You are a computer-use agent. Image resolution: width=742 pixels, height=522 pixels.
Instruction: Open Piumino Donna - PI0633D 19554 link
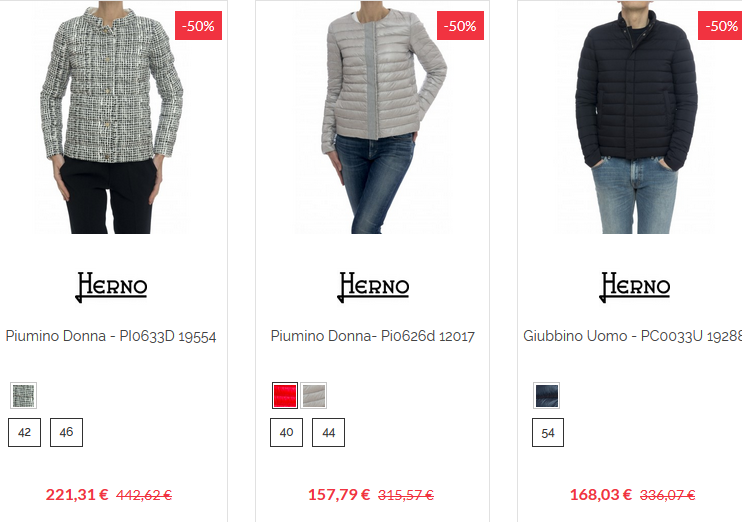(x=111, y=336)
